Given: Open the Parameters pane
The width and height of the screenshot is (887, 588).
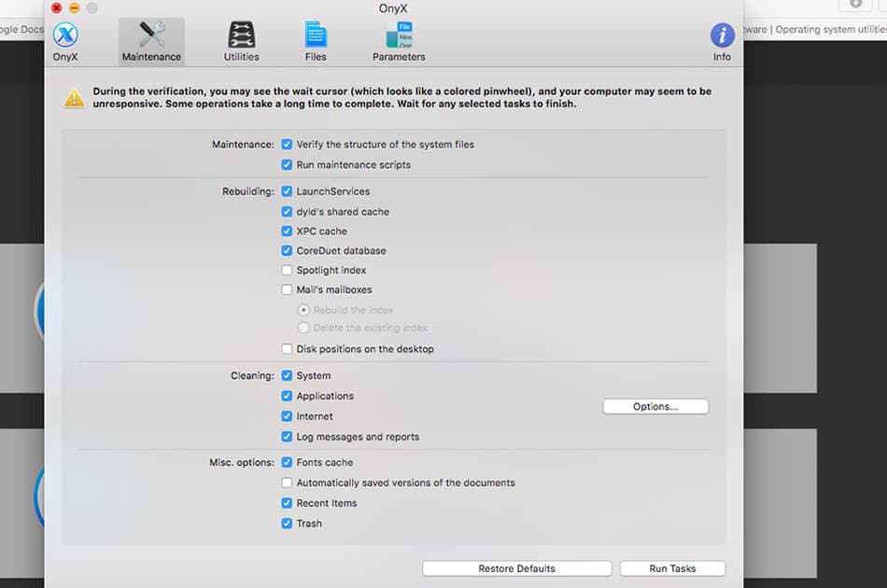Looking at the screenshot, I should tap(399, 41).
